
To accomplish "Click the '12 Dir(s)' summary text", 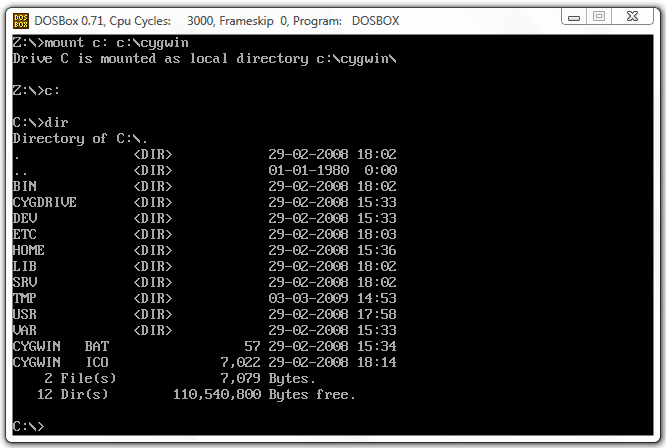I will 72,394.
